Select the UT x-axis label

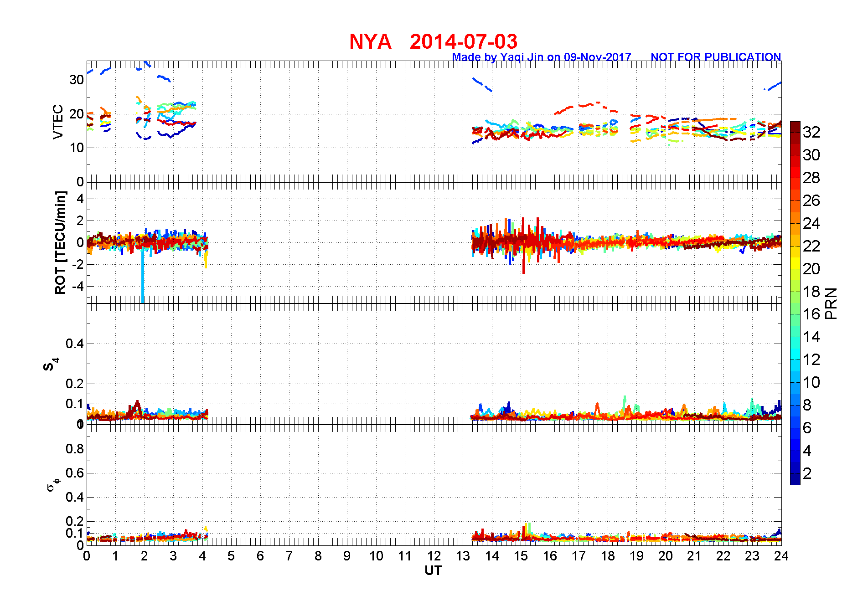[x=433, y=570]
